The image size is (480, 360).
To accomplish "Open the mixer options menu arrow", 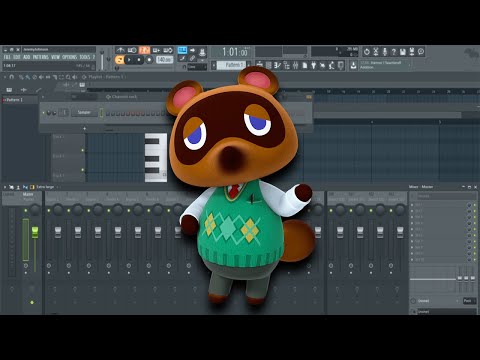I will click(5, 187).
